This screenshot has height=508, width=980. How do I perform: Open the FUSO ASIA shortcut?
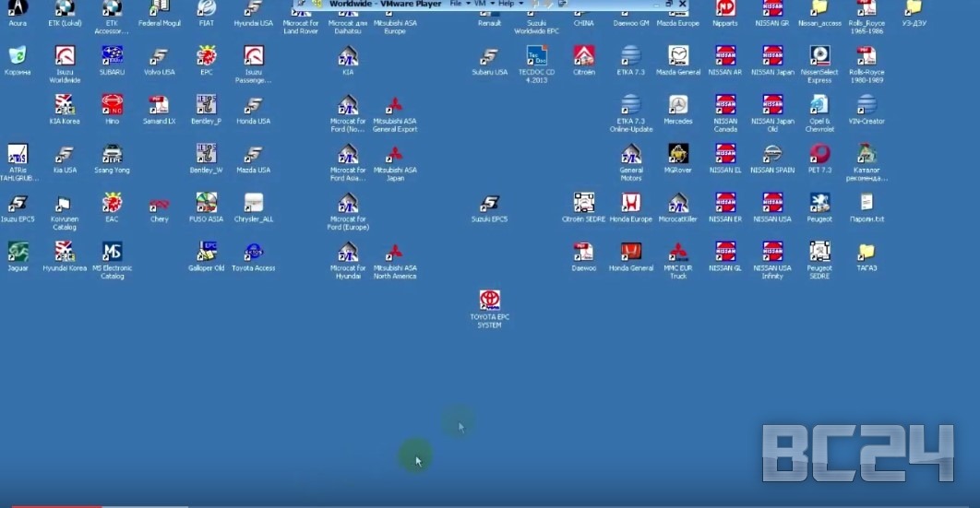pyautogui.click(x=207, y=203)
